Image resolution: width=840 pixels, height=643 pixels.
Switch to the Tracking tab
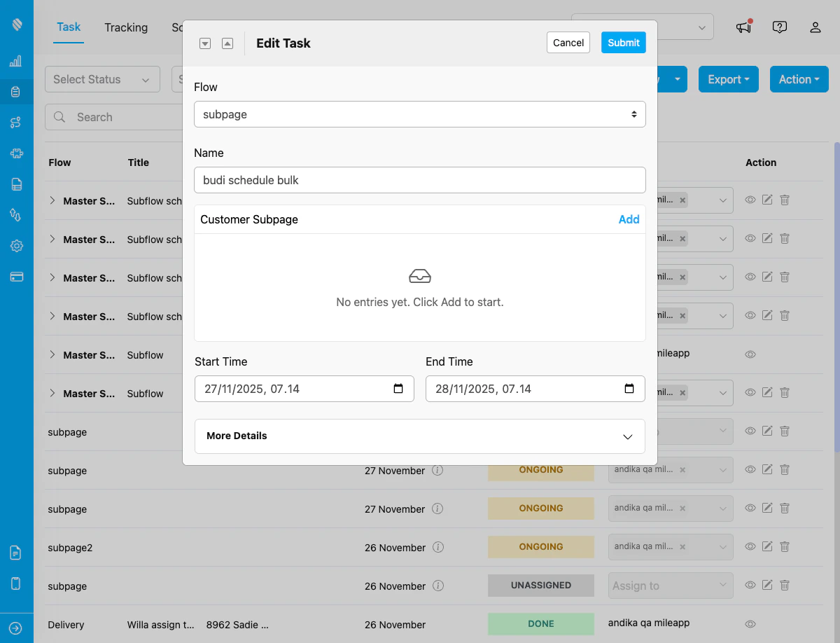(x=126, y=27)
